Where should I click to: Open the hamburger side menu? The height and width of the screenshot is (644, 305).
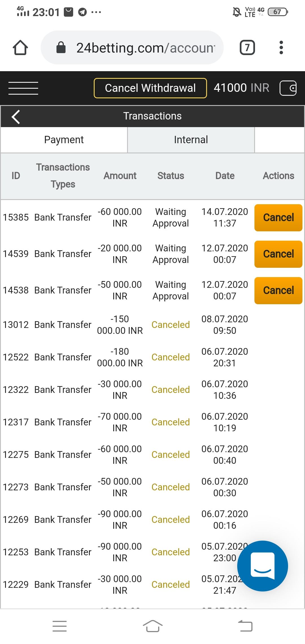click(x=23, y=88)
